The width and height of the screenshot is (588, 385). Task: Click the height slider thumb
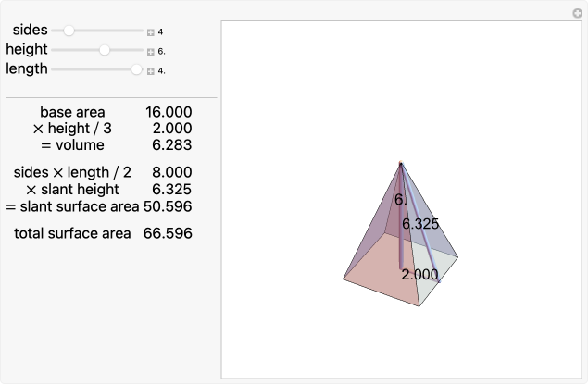105,50
